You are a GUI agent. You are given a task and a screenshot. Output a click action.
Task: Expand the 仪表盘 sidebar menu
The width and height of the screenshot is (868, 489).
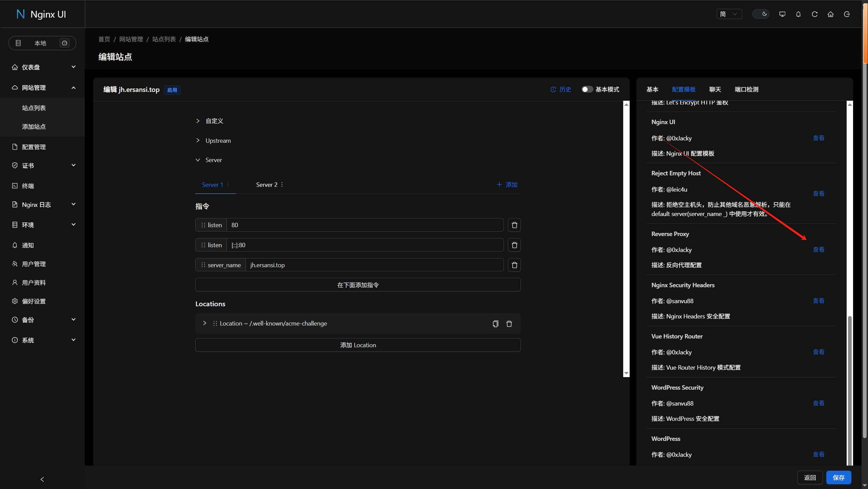coord(42,67)
